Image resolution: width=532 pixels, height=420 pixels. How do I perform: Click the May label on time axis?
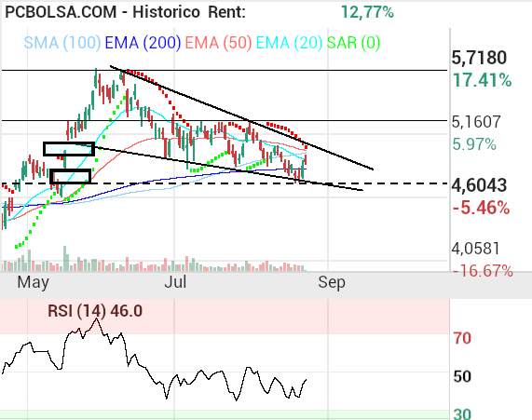click(33, 282)
